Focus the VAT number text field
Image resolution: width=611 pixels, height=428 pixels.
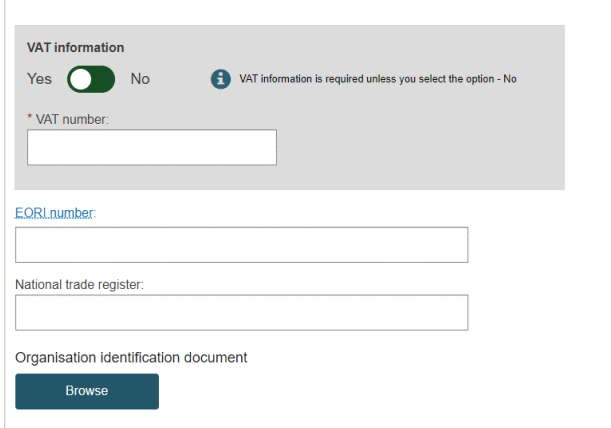tap(151, 147)
